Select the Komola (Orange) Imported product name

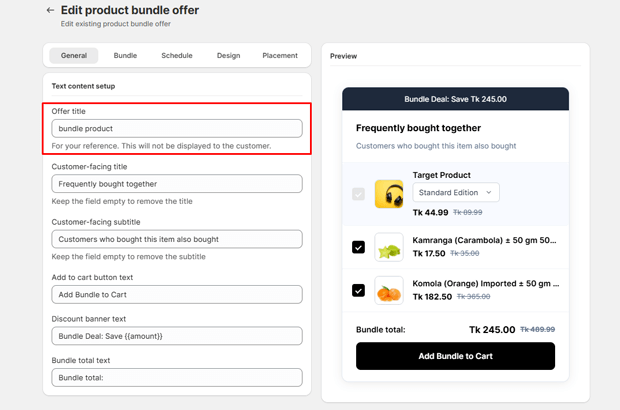[486, 283]
